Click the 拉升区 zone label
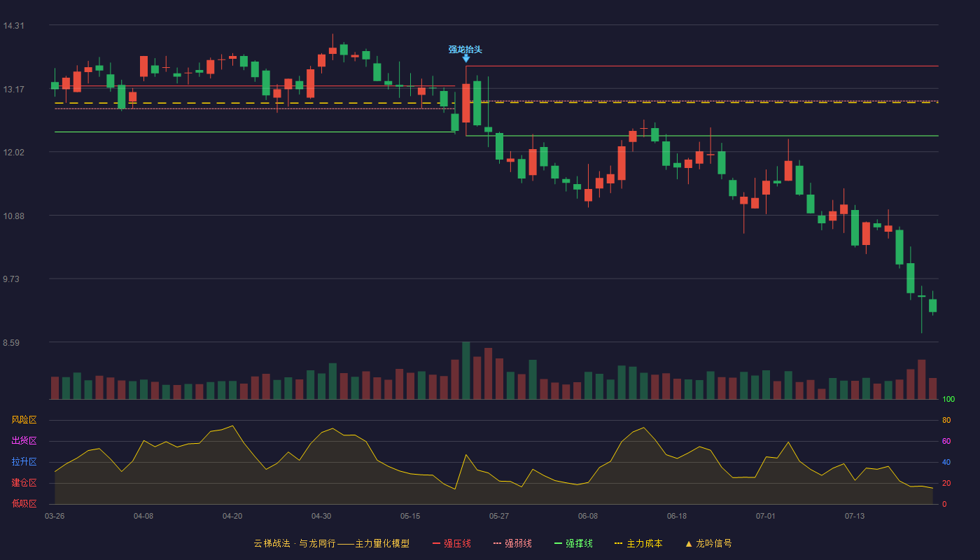 pos(24,462)
